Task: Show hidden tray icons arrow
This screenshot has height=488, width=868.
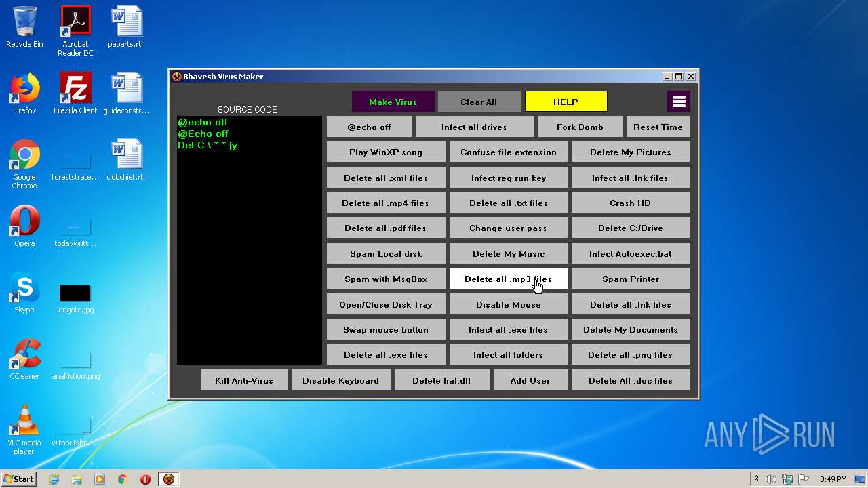Action: click(756, 479)
